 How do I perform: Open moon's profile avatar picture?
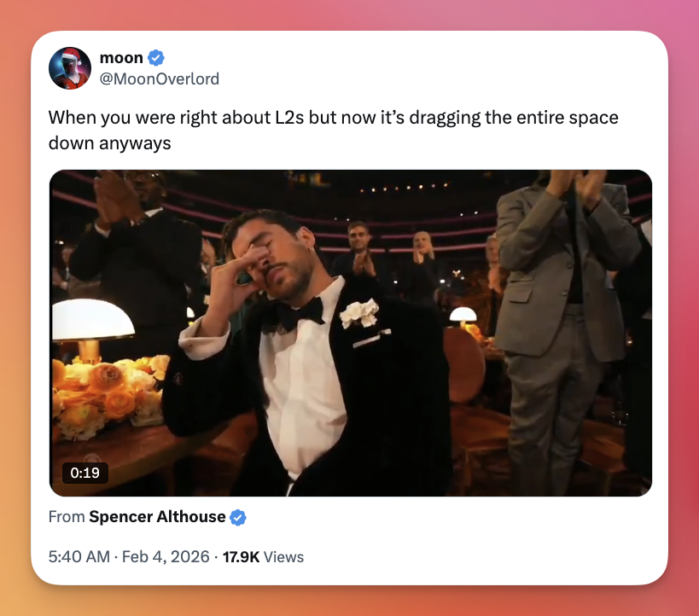70,68
